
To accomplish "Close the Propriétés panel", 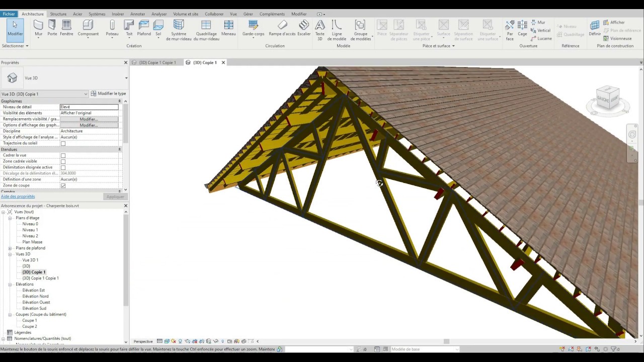I will click(x=126, y=62).
